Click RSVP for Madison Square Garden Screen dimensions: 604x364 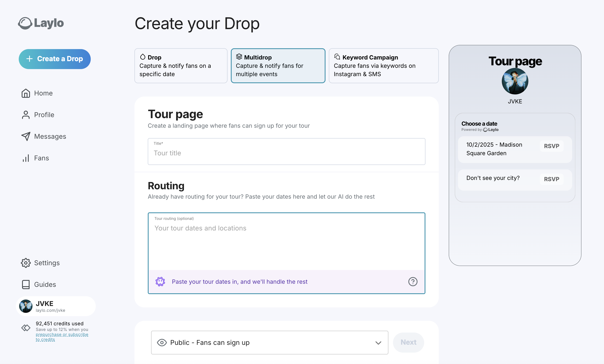(551, 146)
